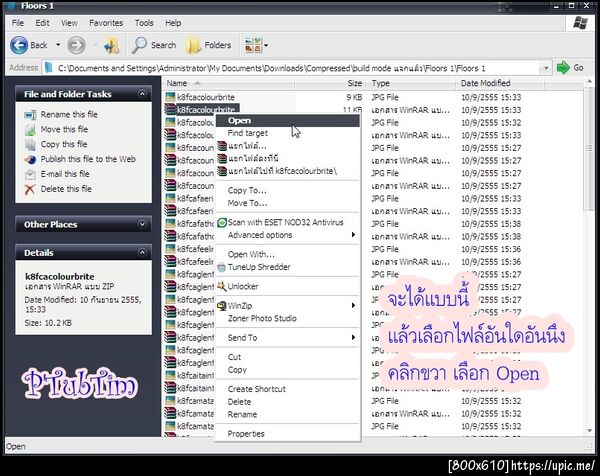Open the Help menu

click(x=173, y=23)
